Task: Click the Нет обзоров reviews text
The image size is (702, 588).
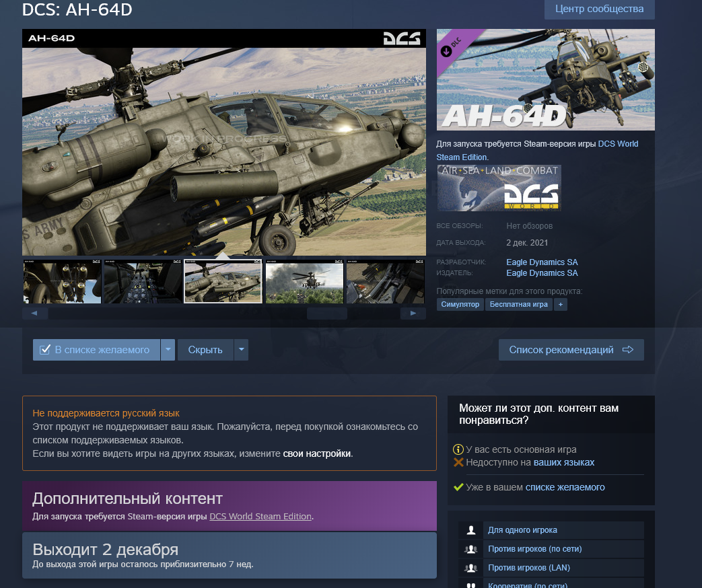Action: coord(530,226)
